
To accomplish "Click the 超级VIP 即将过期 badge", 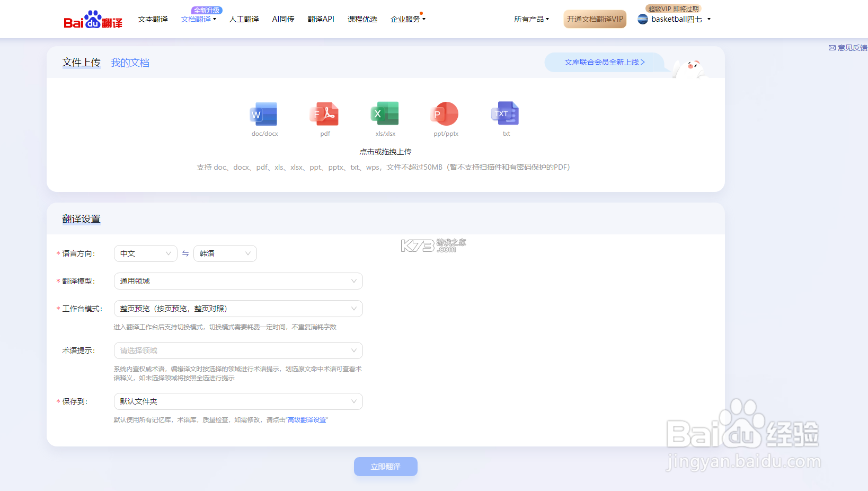I will point(673,8).
